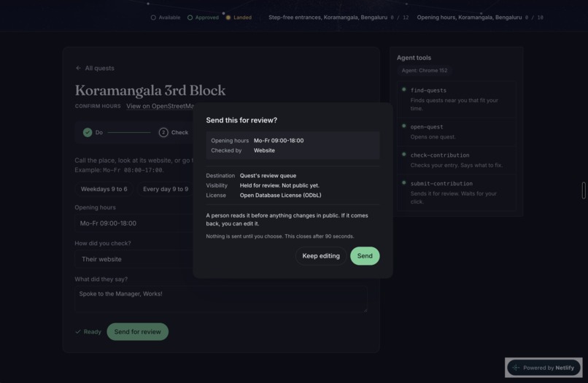Select the submit-contribution agent tool
588x383 pixels.
coord(457,193)
